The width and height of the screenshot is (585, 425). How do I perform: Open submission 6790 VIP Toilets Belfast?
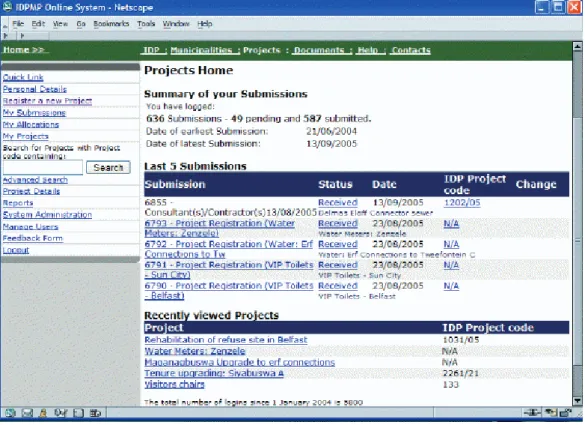point(229,290)
